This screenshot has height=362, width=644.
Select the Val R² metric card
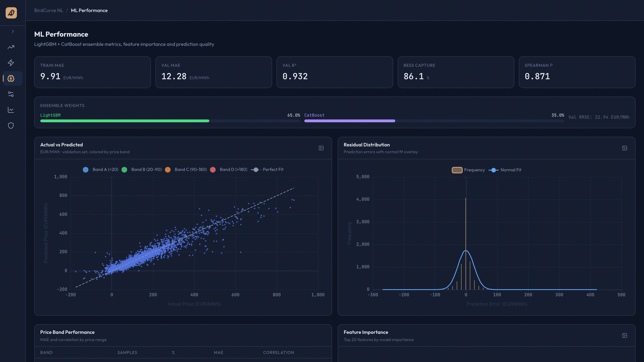point(335,72)
